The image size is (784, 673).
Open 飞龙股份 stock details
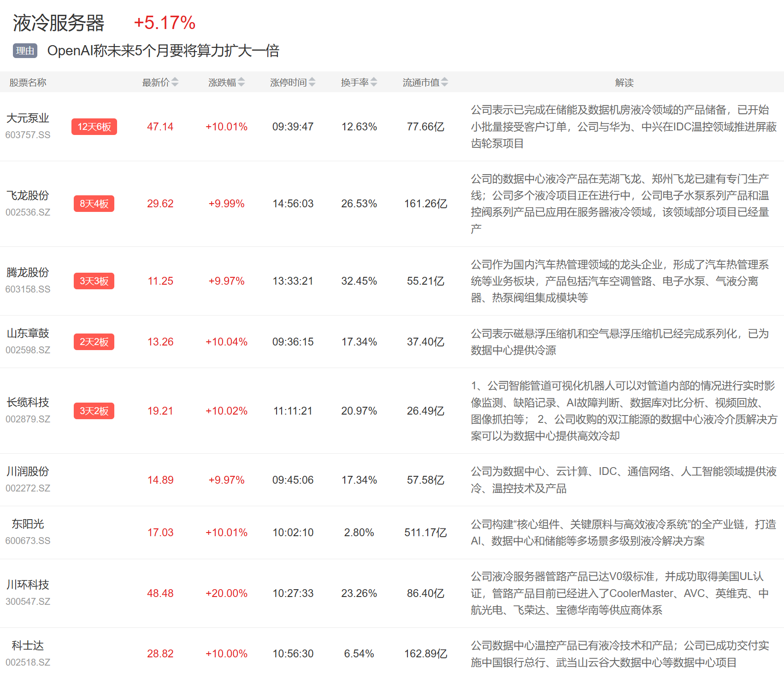click(x=28, y=196)
